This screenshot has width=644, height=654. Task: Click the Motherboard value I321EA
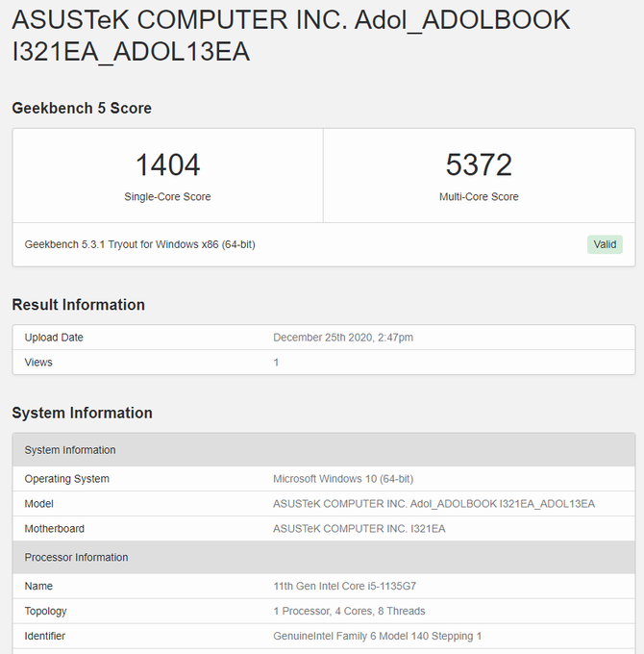[359, 529]
